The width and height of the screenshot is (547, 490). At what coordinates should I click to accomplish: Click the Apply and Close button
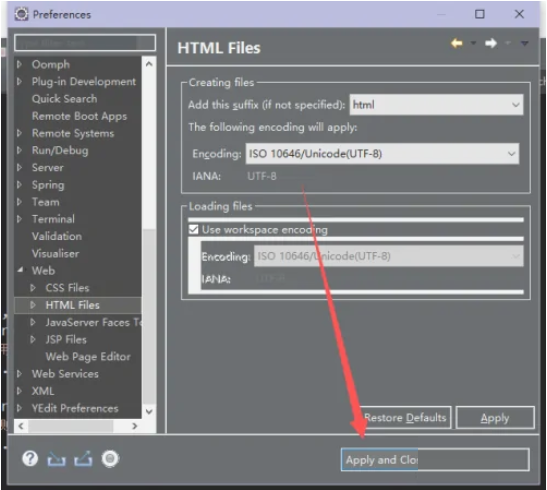tap(435, 460)
